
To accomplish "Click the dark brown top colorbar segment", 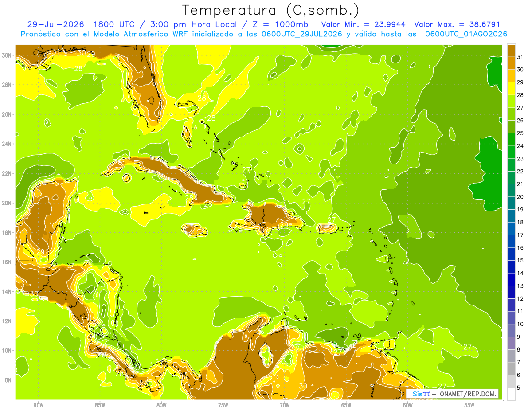I will (511, 51).
